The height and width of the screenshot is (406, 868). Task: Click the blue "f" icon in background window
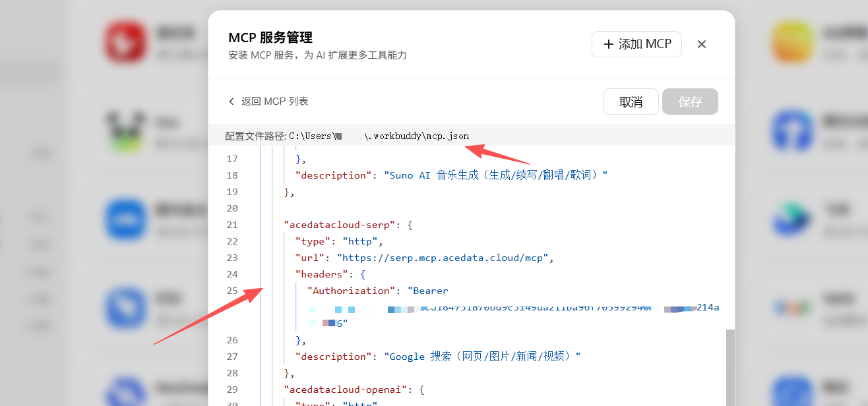pyautogui.click(x=793, y=130)
